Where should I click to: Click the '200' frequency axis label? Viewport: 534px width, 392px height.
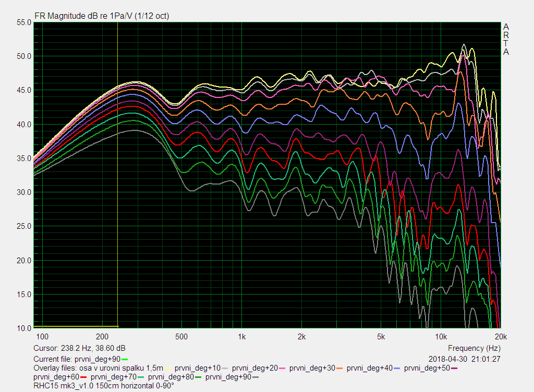(102, 337)
